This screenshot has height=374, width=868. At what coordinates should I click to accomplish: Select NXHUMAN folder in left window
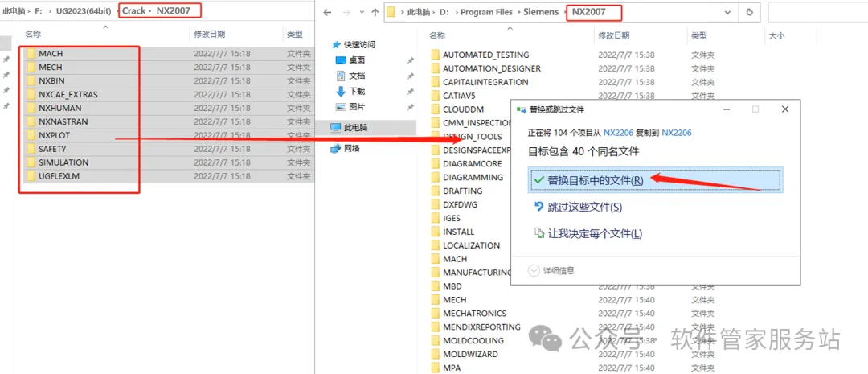coord(59,108)
